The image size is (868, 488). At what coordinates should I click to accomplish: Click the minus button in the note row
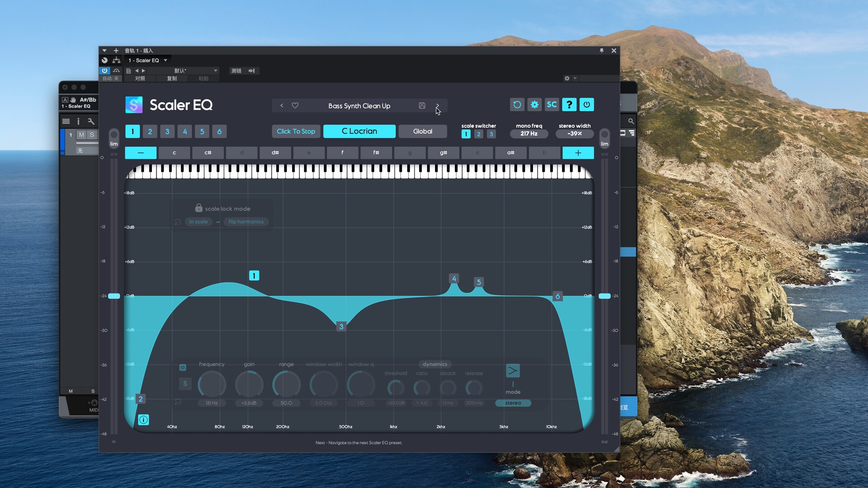[x=141, y=153]
